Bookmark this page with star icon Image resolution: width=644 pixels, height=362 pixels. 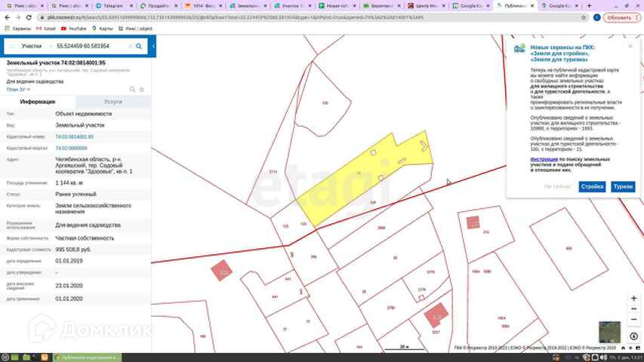[x=585, y=17]
